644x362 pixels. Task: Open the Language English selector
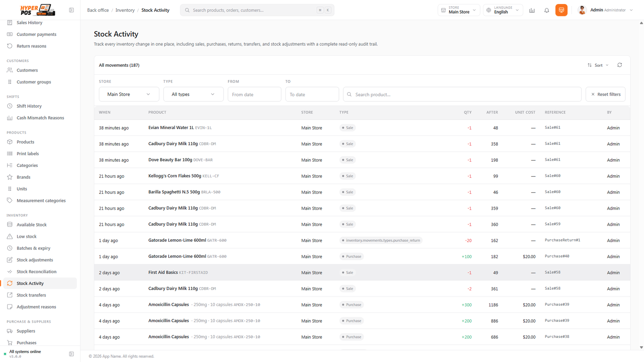[503, 10]
